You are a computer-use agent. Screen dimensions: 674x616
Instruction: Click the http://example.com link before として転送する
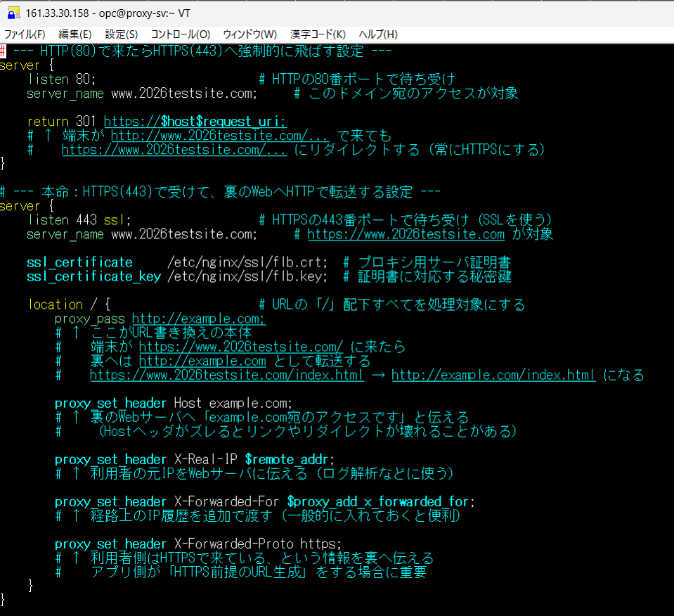point(202,361)
